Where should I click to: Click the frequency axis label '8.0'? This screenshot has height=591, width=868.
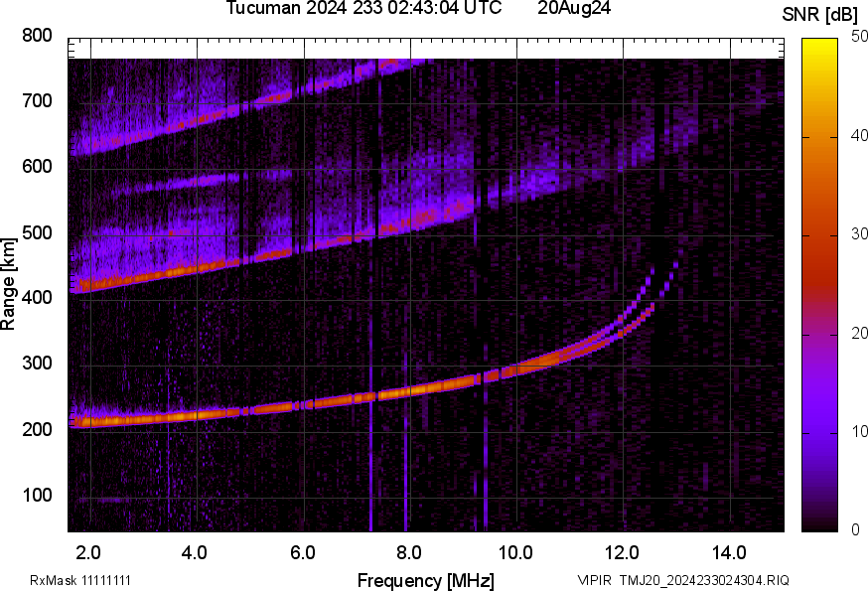pyautogui.click(x=408, y=553)
